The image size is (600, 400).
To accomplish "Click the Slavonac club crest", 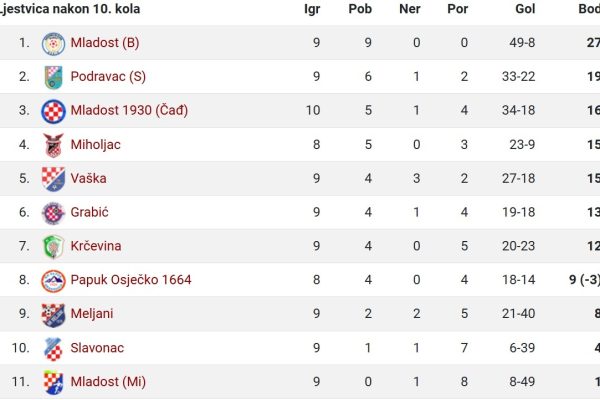I will 53,349.
